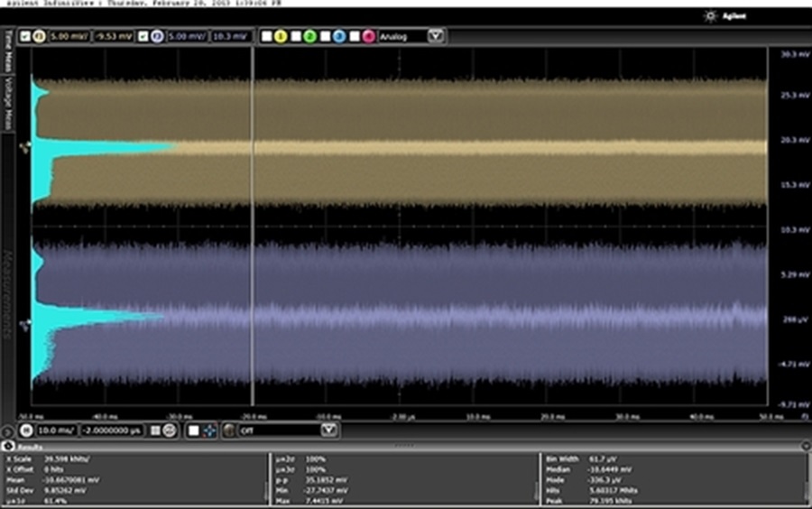Image resolution: width=812 pixels, height=509 pixels.
Task: Toggle the checkbox beside the pan icon
Action: pyautogui.click(x=194, y=430)
